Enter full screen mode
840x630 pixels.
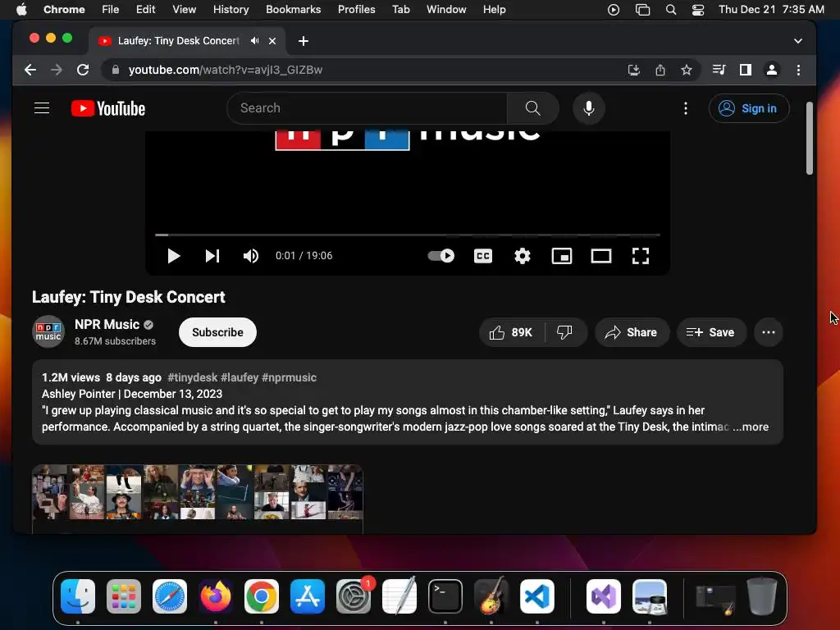point(640,256)
